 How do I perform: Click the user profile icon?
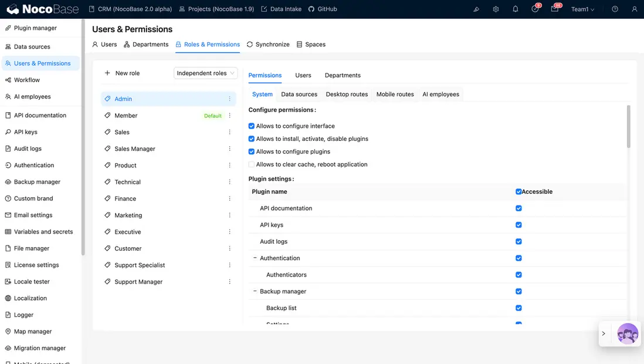[x=634, y=9]
